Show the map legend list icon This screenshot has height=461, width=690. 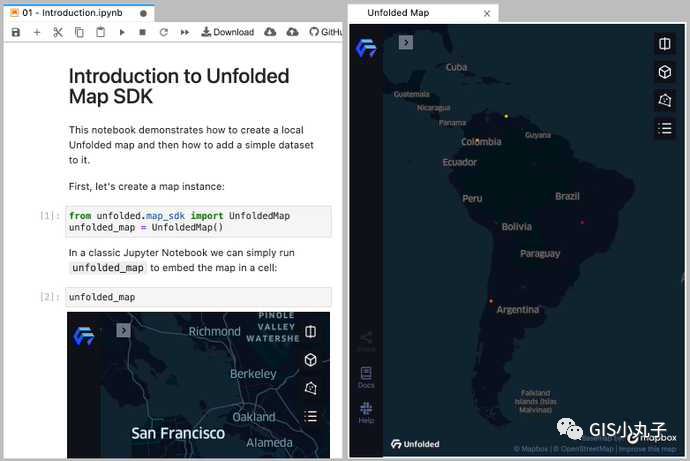tap(664, 128)
